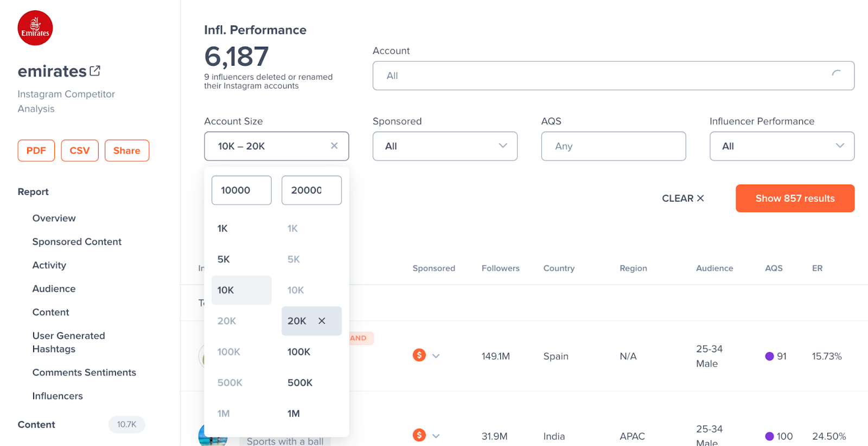The image size is (868, 446).
Task: Sort by ER column header
Action: 817,268
